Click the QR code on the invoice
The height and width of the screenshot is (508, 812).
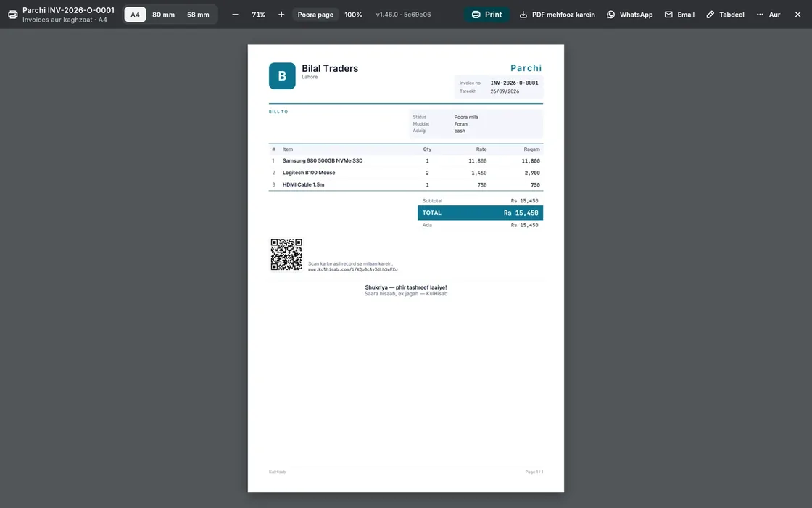[x=286, y=255]
